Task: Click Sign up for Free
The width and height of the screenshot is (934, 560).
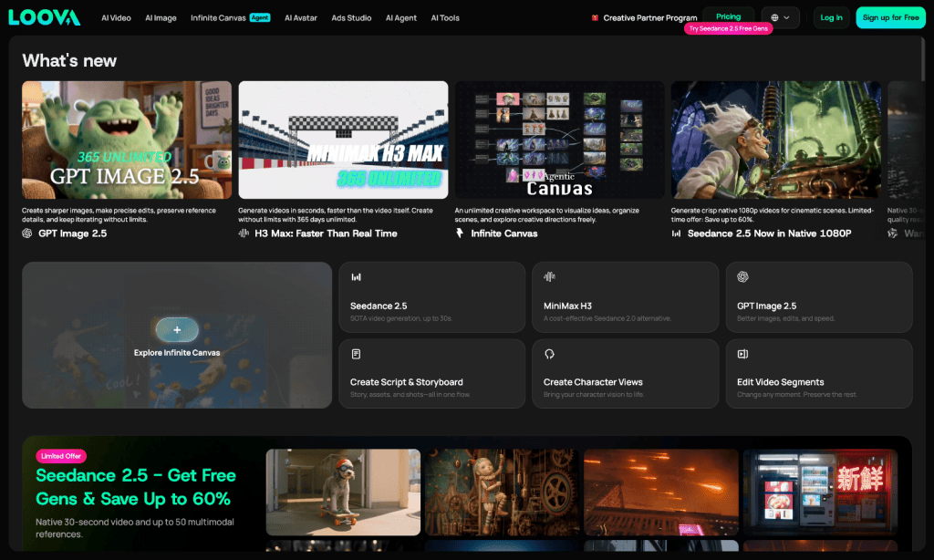Action: (890, 18)
